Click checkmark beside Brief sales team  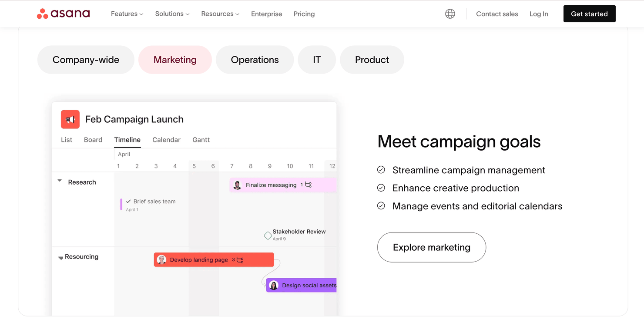coord(128,202)
